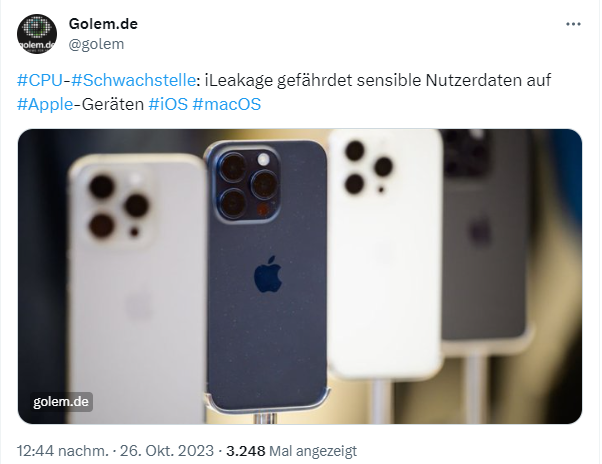Follow the #Schwachstelle hashtag
Screen dimensions: 602x464
134,80
